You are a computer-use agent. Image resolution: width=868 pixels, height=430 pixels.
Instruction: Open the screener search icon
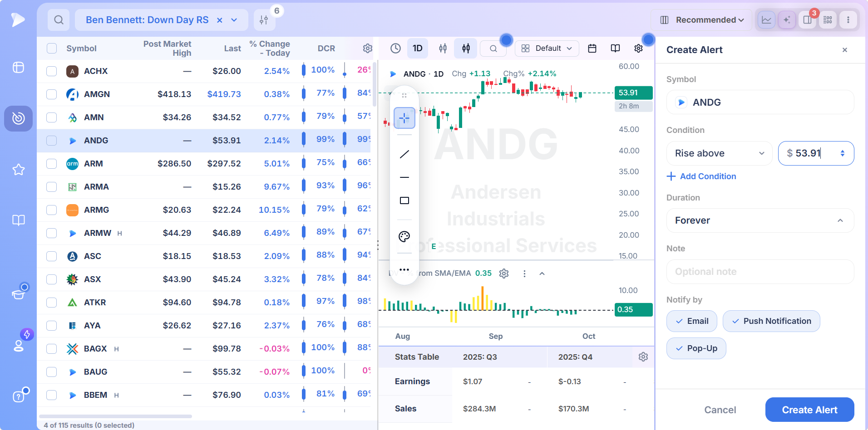click(59, 20)
